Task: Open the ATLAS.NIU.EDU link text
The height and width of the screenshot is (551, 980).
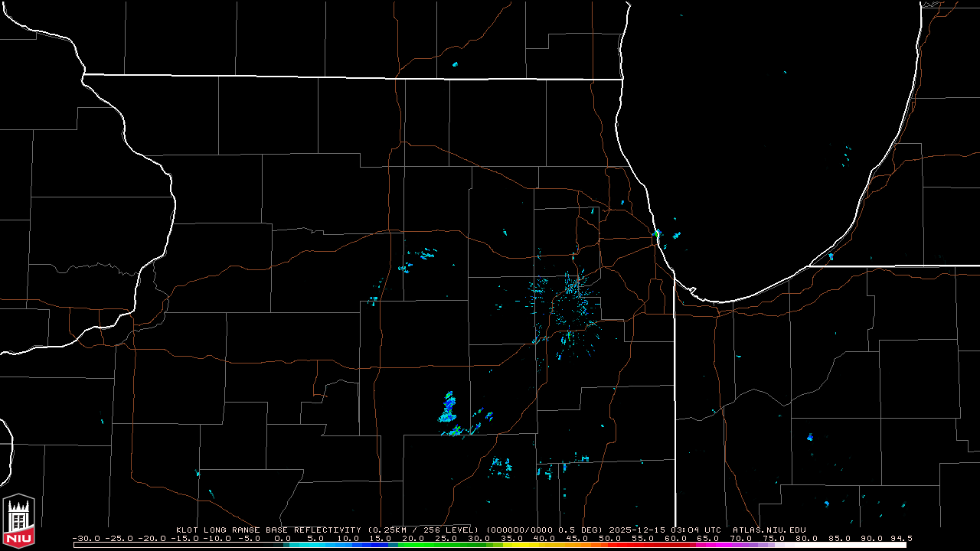Action: pyautogui.click(x=769, y=530)
